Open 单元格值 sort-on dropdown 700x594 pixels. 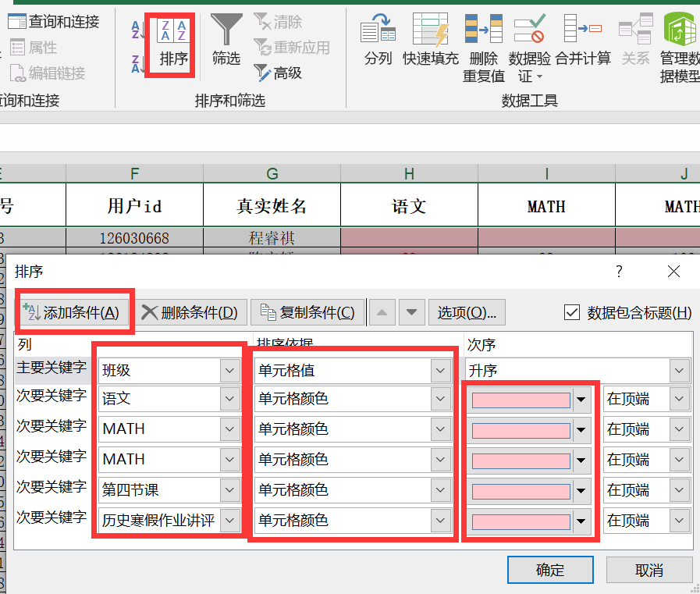(x=440, y=370)
